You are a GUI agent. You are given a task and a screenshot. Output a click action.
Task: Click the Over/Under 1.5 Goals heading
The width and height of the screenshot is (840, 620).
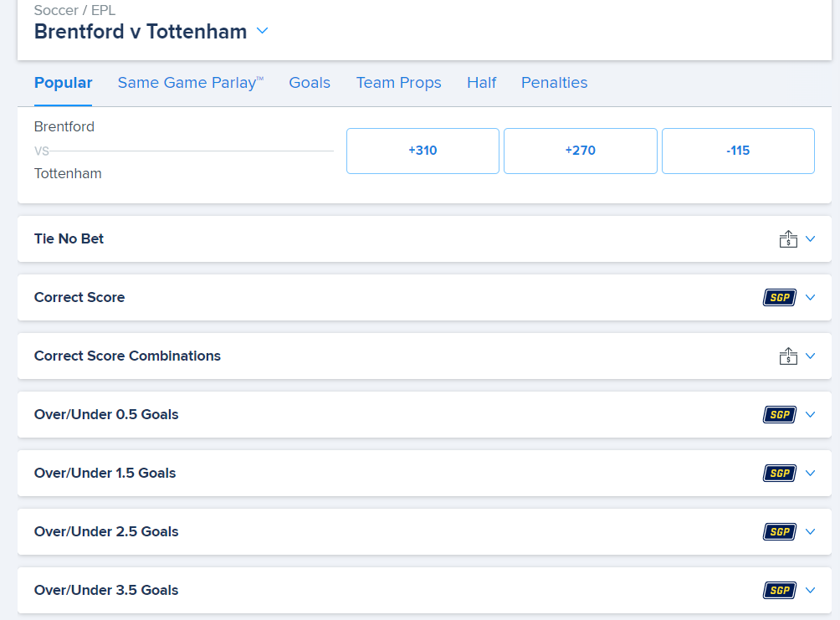point(105,473)
